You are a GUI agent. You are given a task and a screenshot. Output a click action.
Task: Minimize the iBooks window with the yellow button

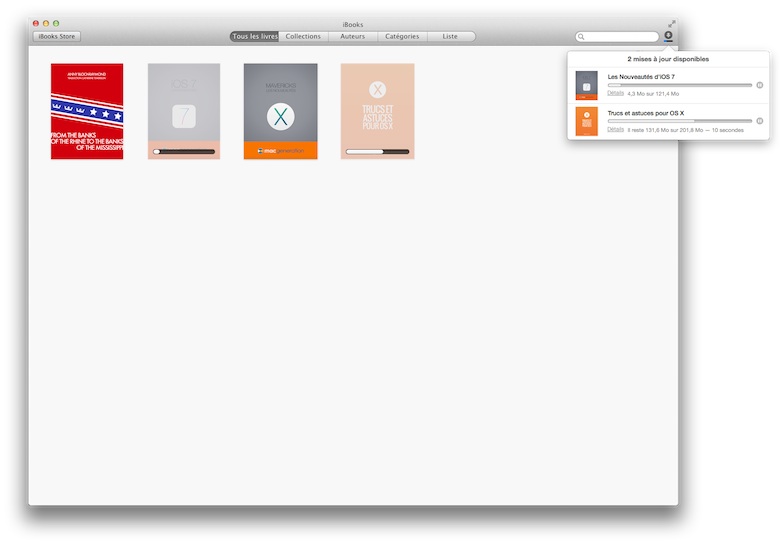[46, 23]
